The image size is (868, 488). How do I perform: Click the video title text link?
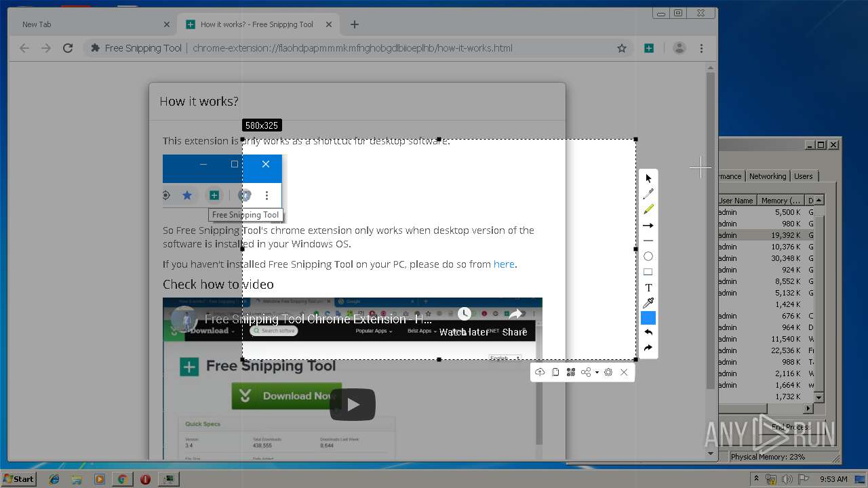pyautogui.click(x=318, y=319)
